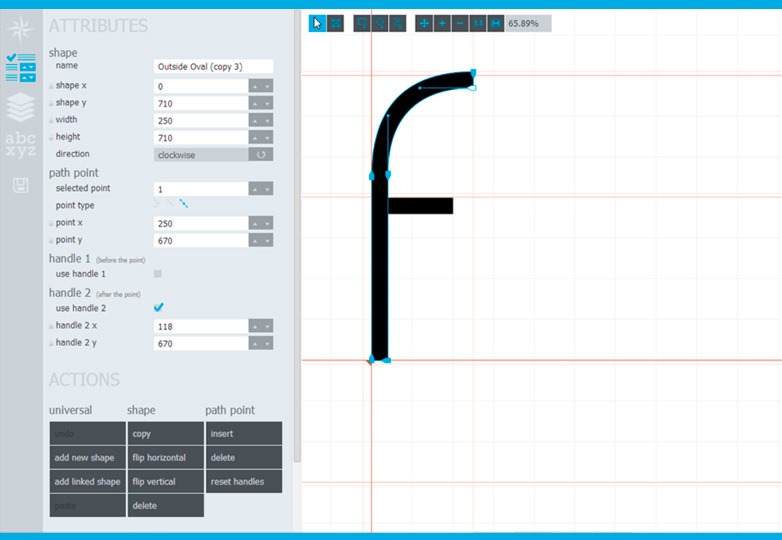Screen dimensions: 782x540
Task: Decrease handle 2 x with down arrow
Action: pyautogui.click(x=267, y=326)
